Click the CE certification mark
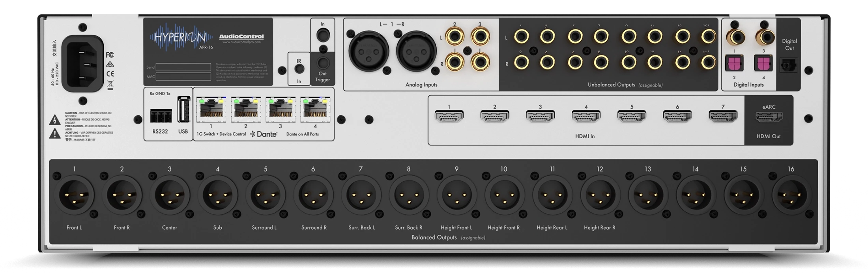Screen dimensions: 868x273 110,73
